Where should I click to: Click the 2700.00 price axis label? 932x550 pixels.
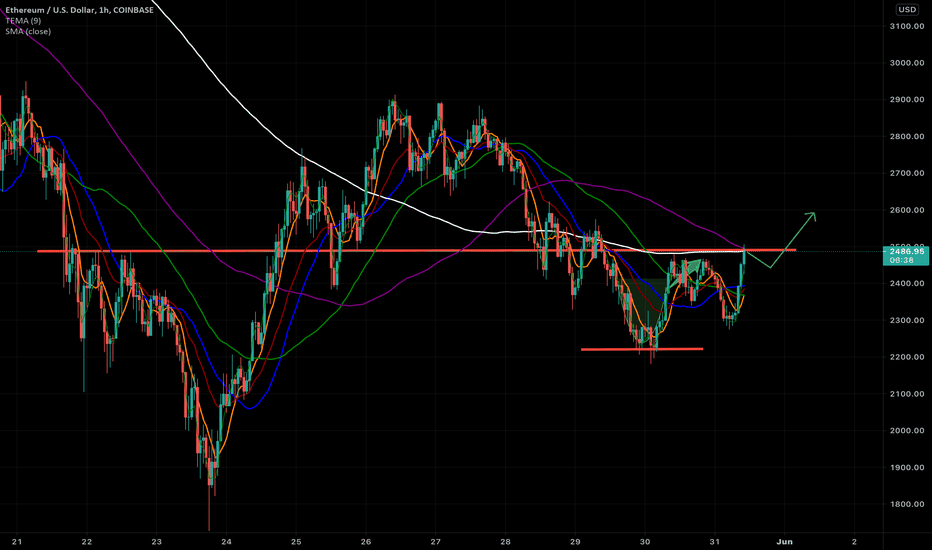(x=907, y=174)
